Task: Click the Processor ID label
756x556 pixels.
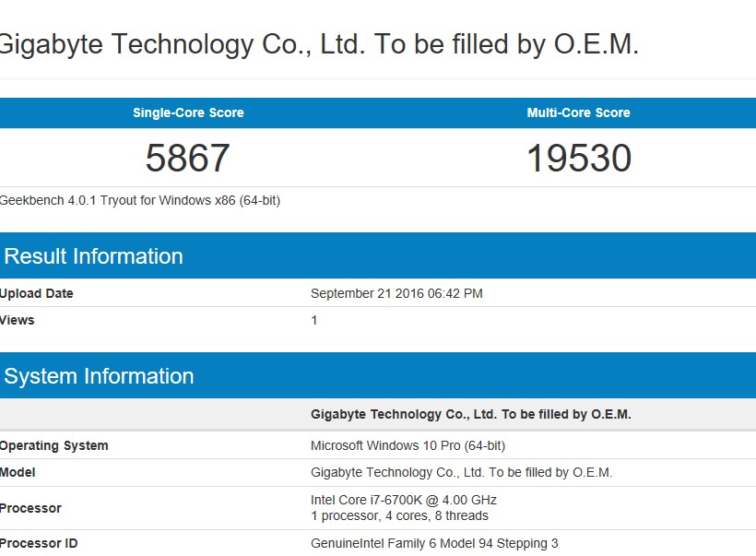Action: pos(39,543)
